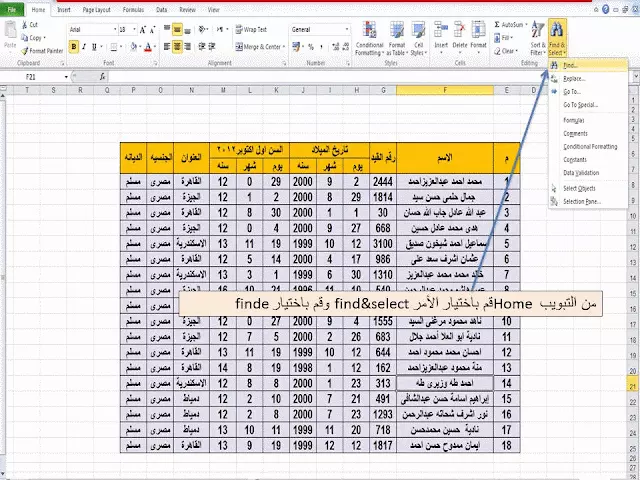Open Format as Table gallery
This screenshot has width=640, height=480.
[396, 38]
